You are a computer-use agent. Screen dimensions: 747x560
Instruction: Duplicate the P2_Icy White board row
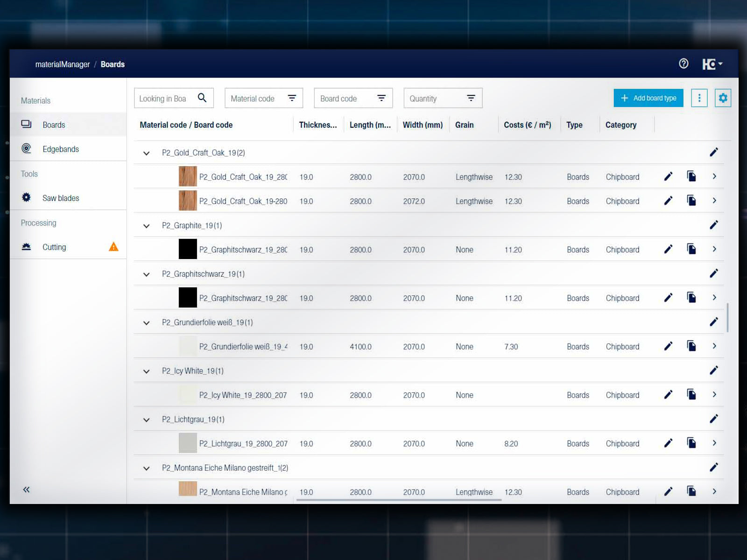pos(691,395)
